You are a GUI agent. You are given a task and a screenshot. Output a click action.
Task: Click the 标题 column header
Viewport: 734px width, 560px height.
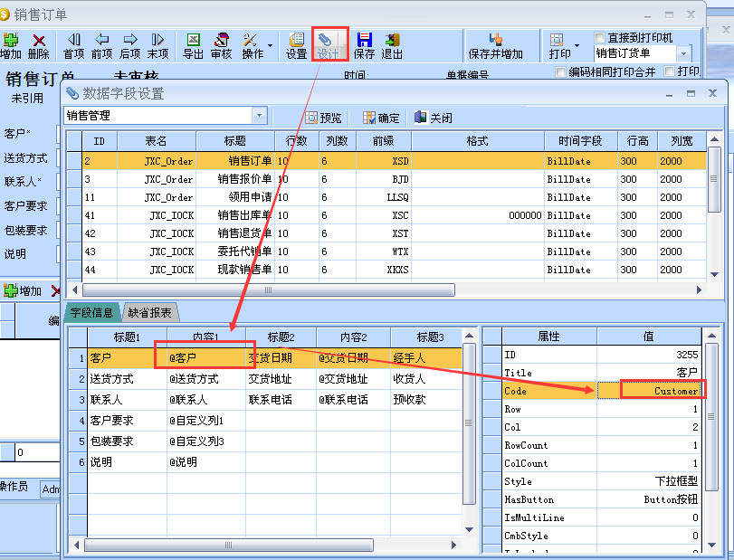pos(235,141)
